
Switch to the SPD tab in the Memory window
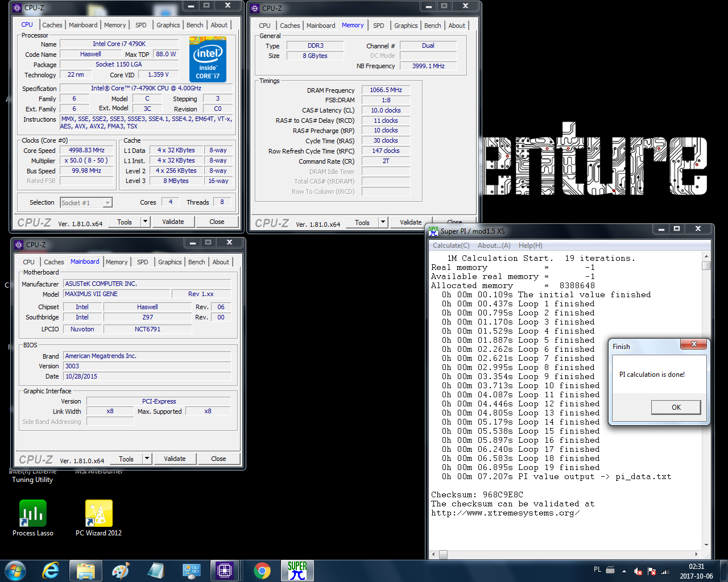[379, 26]
